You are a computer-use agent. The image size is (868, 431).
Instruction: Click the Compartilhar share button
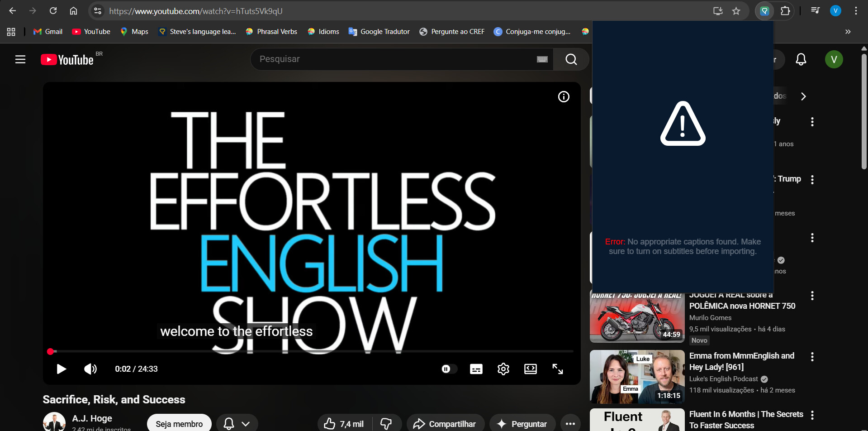pos(445,424)
